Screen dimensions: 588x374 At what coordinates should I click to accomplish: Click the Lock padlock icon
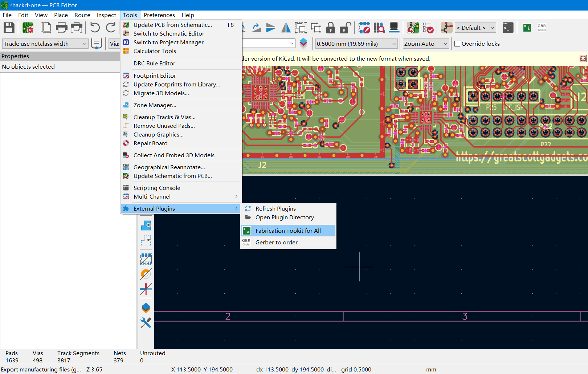tap(331, 28)
